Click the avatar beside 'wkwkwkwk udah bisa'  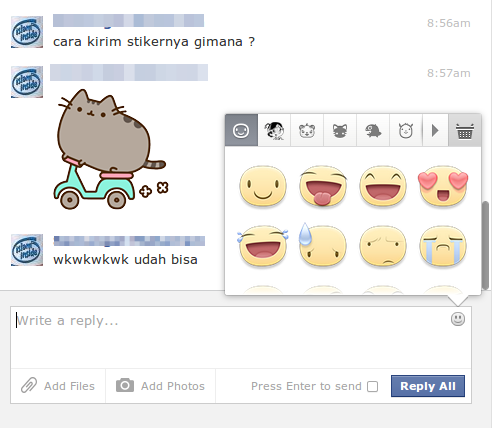(x=27, y=250)
